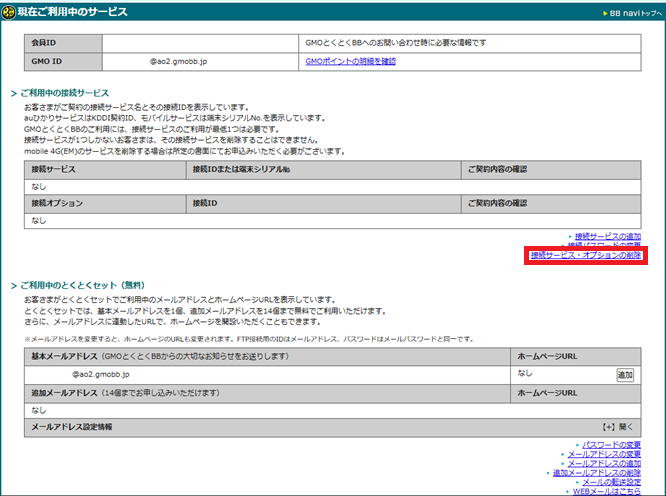Click the 現在ご利用中のサービス page title
The height and width of the screenshot is (496, 666).
tap(72, 11)
